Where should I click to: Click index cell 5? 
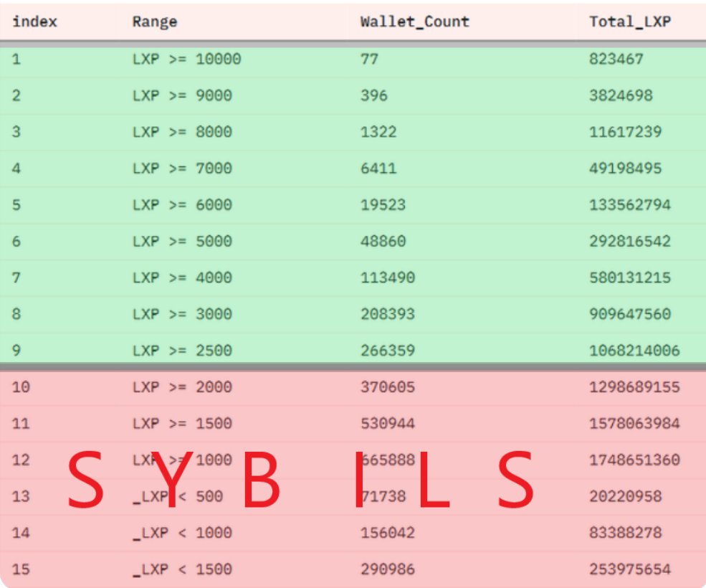[16, 204]
